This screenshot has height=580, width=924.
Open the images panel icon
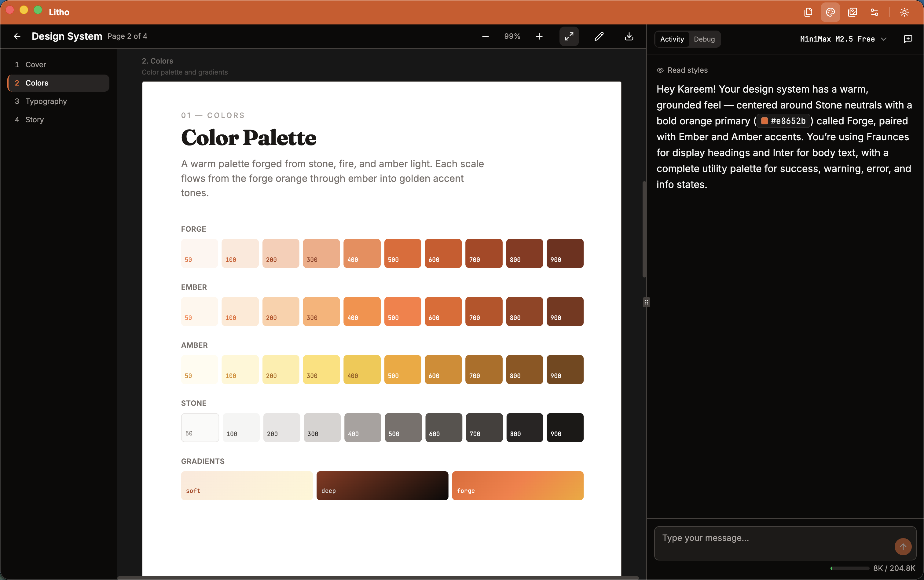point(852,12)
